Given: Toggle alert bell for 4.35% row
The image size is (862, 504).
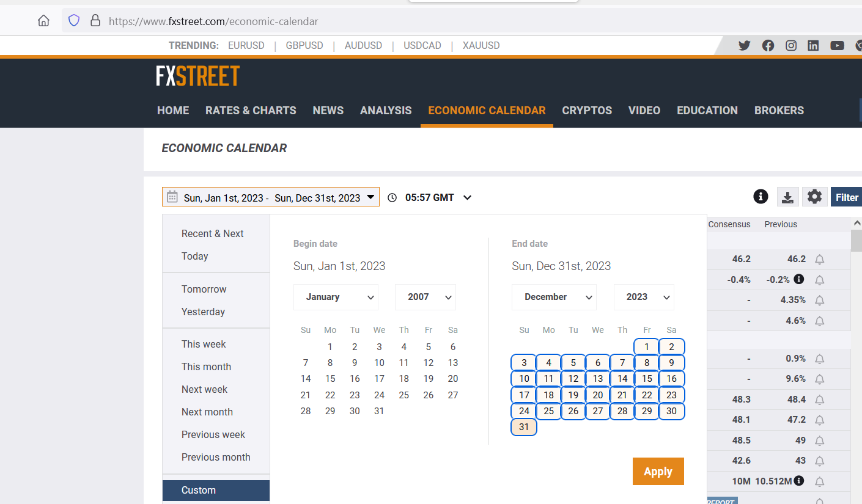Looking at the screenshot, I should coord(820,301).
